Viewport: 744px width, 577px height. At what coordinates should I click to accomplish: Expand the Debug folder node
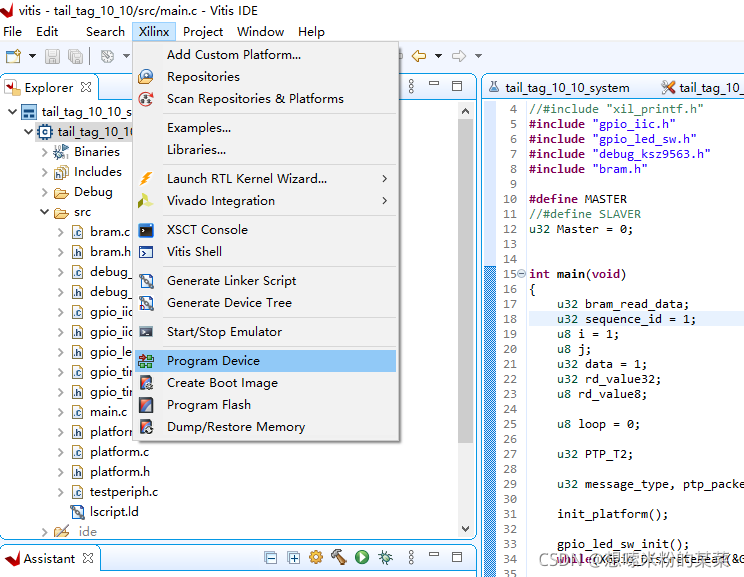pyautogui.click(x=45, y=192)
